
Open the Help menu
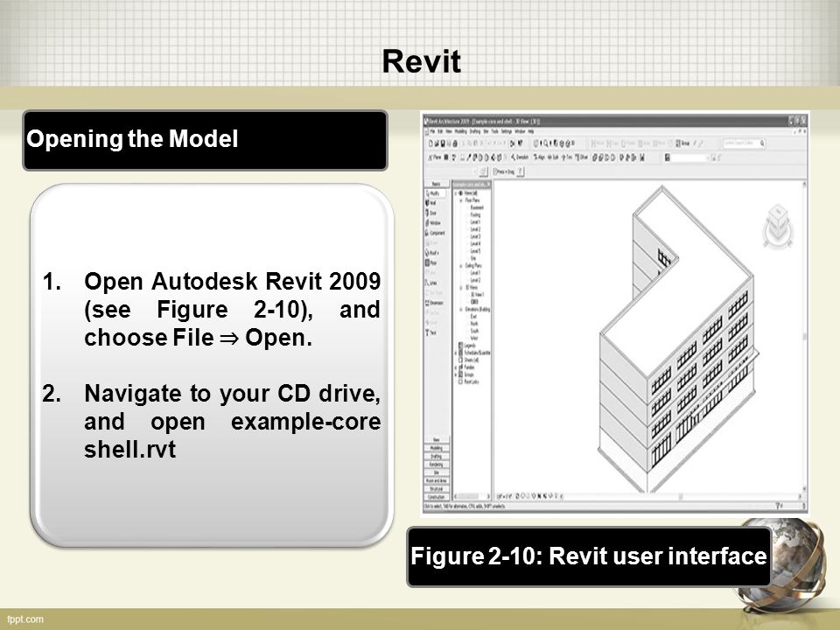point(531,132)
